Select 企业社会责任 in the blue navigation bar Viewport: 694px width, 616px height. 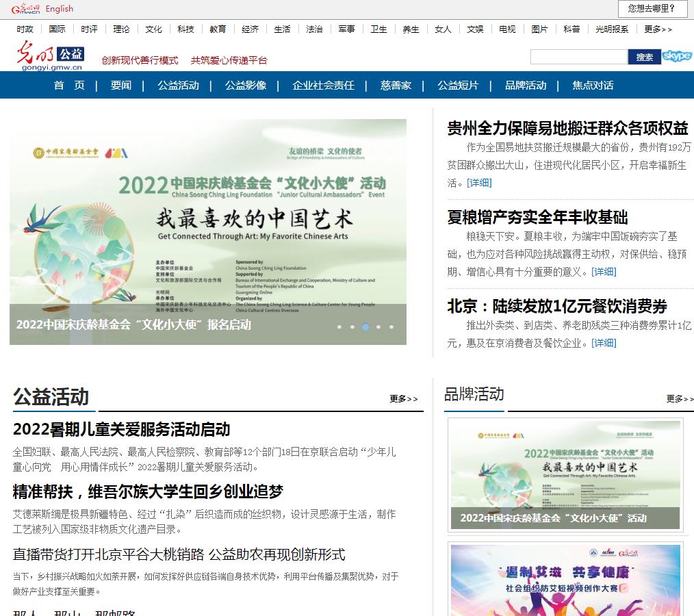point(323,85)
